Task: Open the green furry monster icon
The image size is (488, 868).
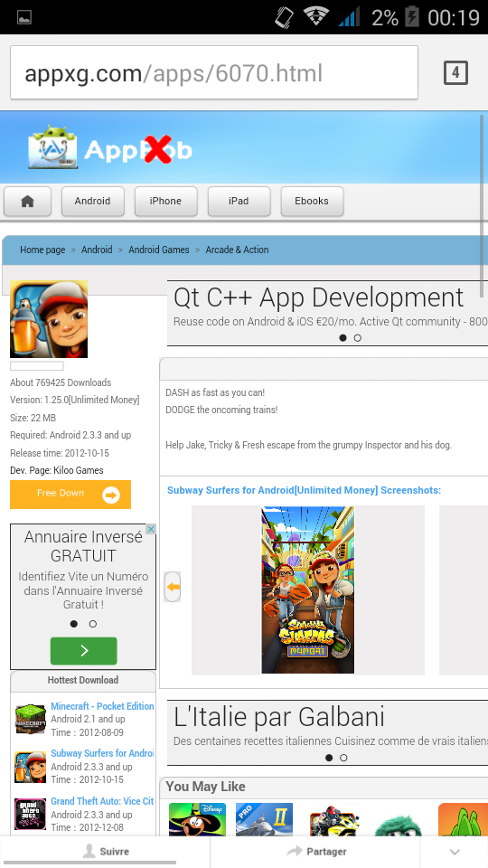Action: pos(398,824)
